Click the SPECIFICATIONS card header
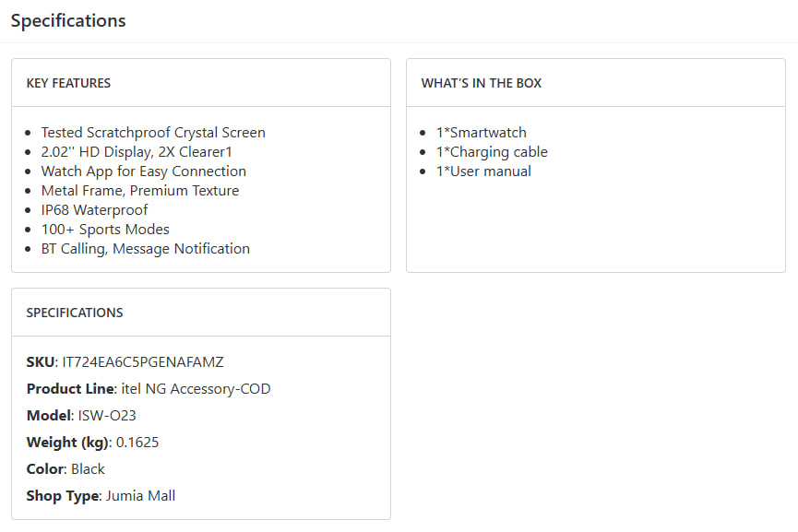The height and width of the screenshot is (532, 798). (x=75, y=313)
